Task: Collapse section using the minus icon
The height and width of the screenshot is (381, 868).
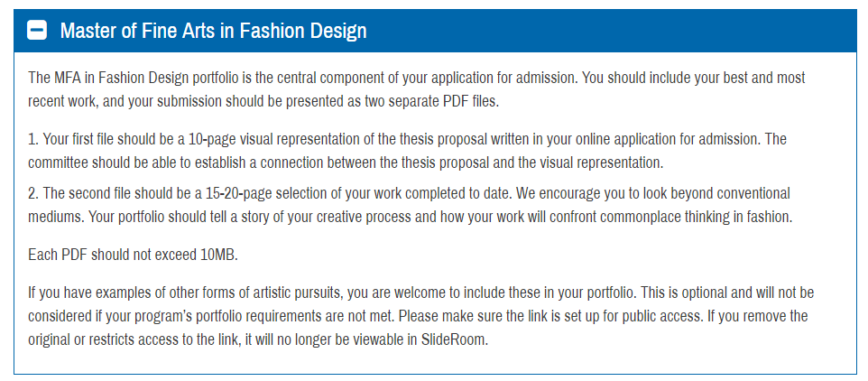Action: point(37,31)
